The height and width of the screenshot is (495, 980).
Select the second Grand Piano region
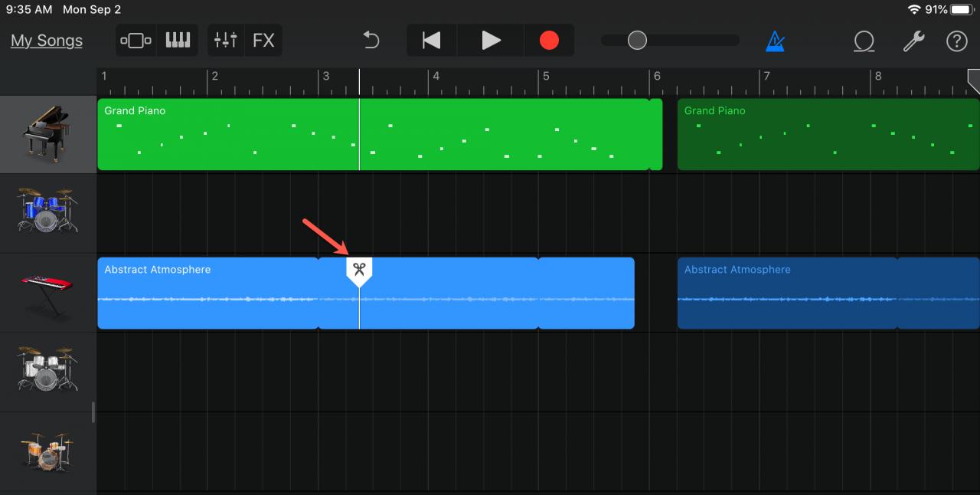point(828,134)
